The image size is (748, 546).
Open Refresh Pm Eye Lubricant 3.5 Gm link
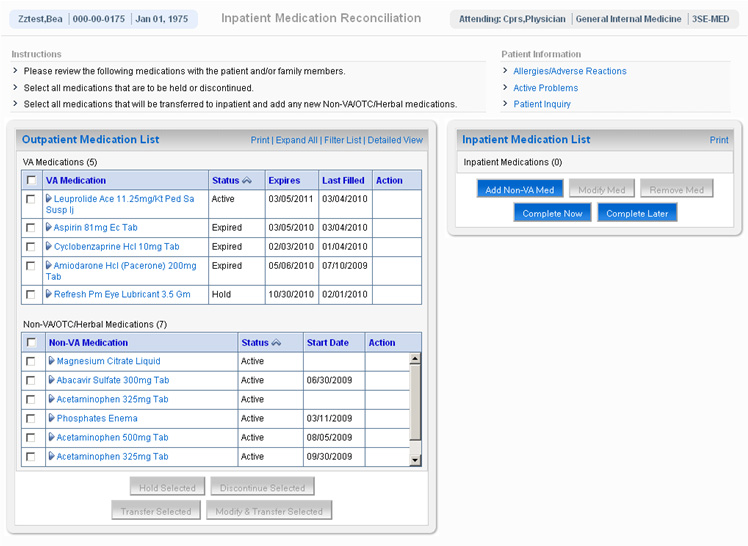(121, 295)
